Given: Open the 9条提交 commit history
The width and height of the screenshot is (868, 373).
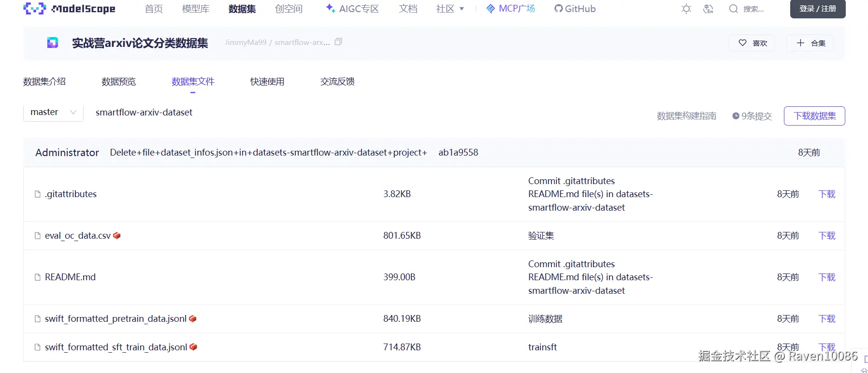Looking at the screenshot, I should pyautogui.click(x=752, y=116).
